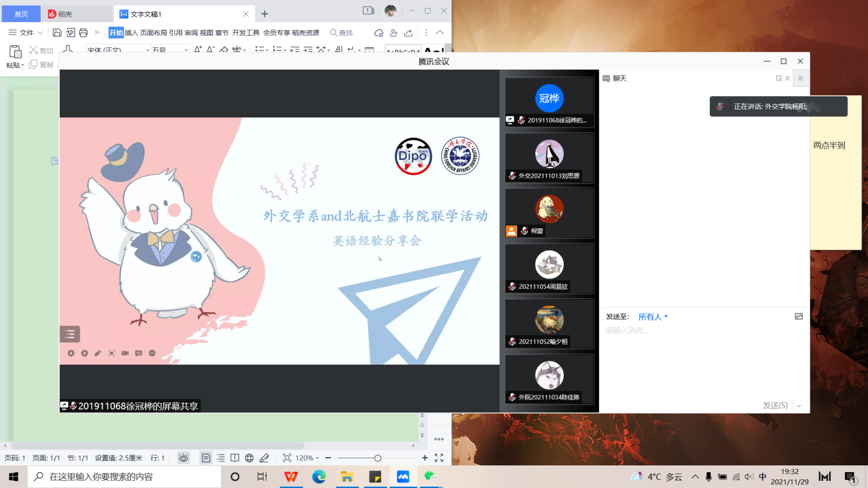Click the 发送(S) send button
Viewport: 868px width, 488px height.
click(775, 405)
